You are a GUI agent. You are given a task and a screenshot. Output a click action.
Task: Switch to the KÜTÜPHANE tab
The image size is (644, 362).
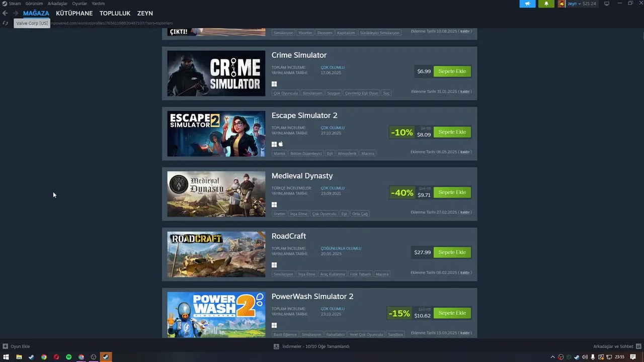(x=74, y=13)
